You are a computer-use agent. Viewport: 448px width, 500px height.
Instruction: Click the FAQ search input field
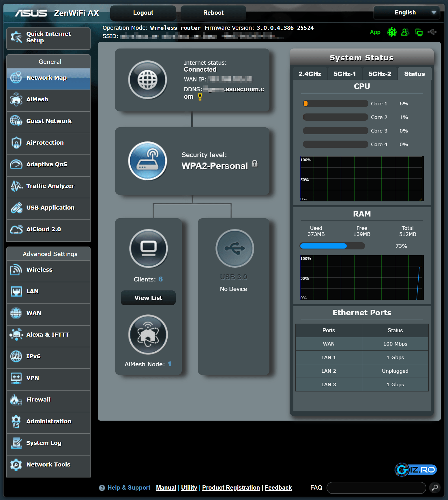[x=376, y=488]
